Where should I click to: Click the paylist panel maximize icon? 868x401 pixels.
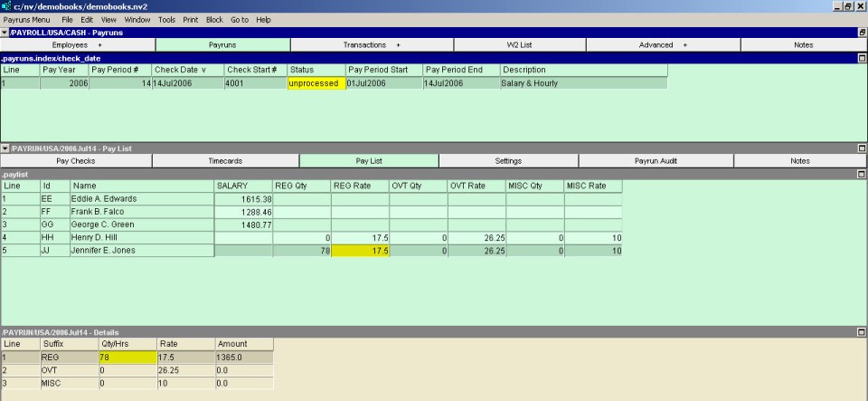[x=862, y=173]
